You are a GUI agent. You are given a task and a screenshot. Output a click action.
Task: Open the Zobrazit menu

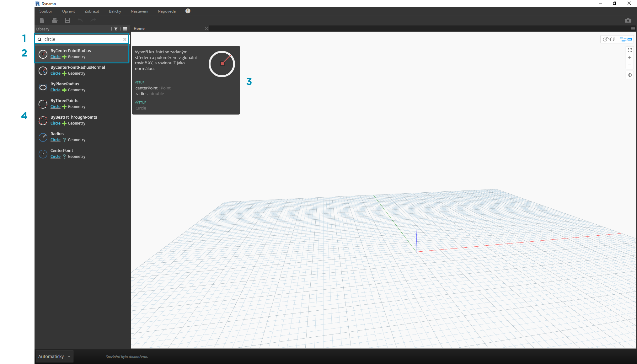click(92, 11)
